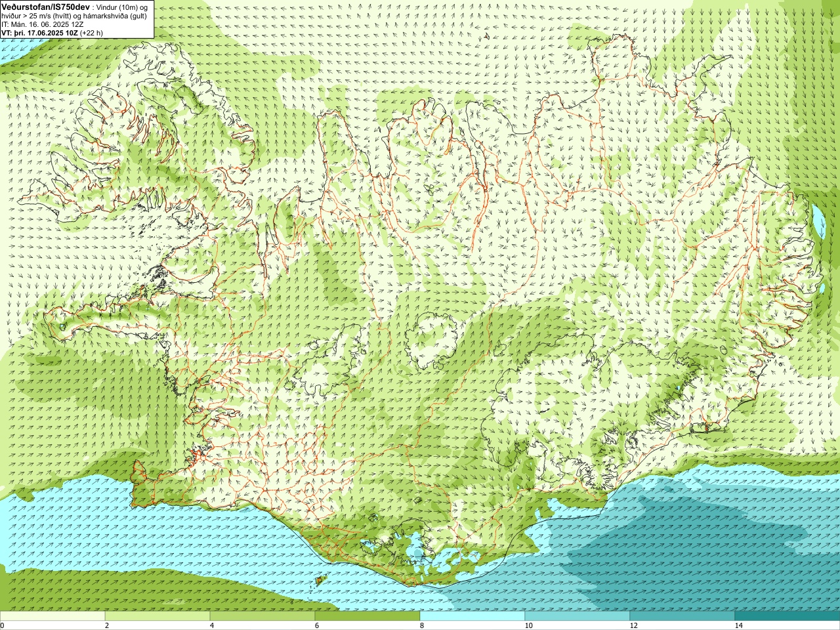This screenshot has width=840, height=630.
Task: Select the IT: Mán. 16. 06. 2025 12Z line
Action: (x=42, y=24)
